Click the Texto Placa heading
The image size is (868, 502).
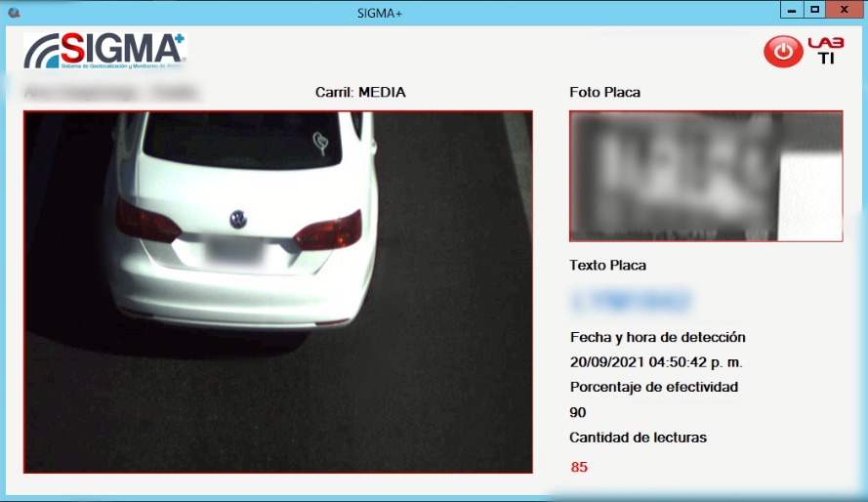pos(607,265)
